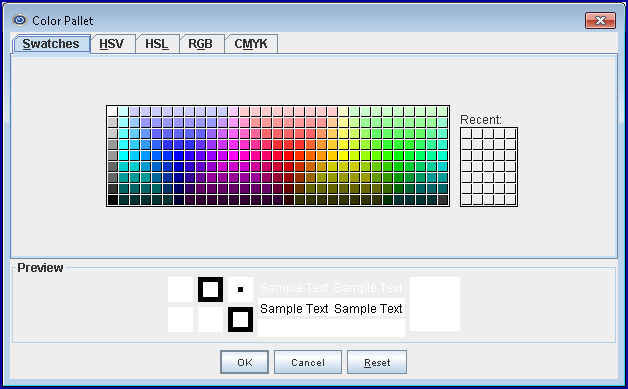Select the bright cyan swatch
This screenshot has height=389, width=628.
[x=123, y=155]
